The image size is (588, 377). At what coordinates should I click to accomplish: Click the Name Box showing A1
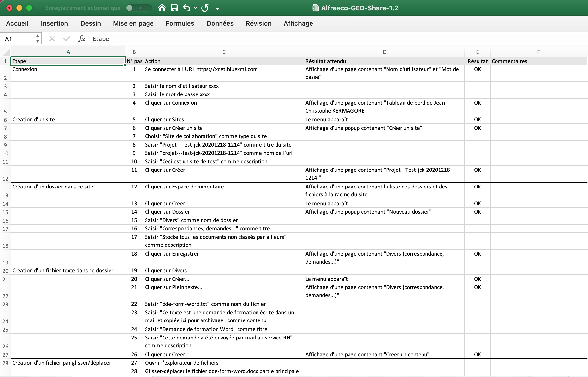coord(17,39)
